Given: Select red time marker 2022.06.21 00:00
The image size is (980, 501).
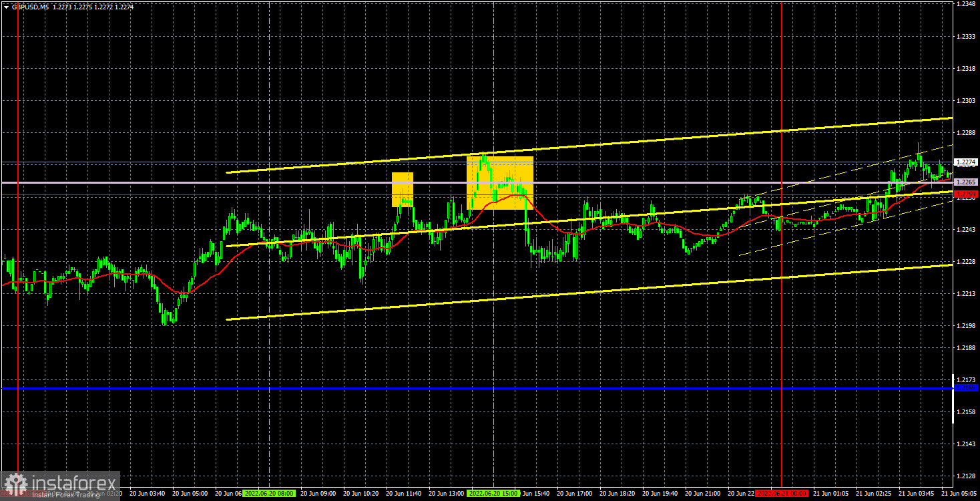Looking at the screenshot, I should 782,493.
